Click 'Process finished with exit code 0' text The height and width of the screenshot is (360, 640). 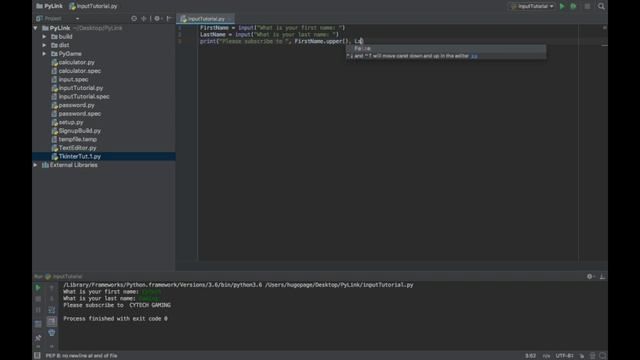point(116,319)
